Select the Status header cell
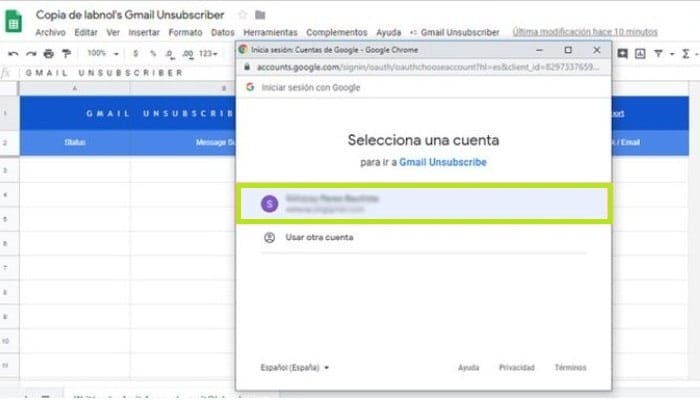This screenshot has height=400, width=700. (75, 142)
